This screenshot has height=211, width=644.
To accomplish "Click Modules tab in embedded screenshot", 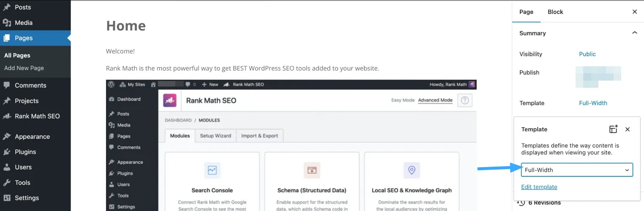I will tap(180, 136).
